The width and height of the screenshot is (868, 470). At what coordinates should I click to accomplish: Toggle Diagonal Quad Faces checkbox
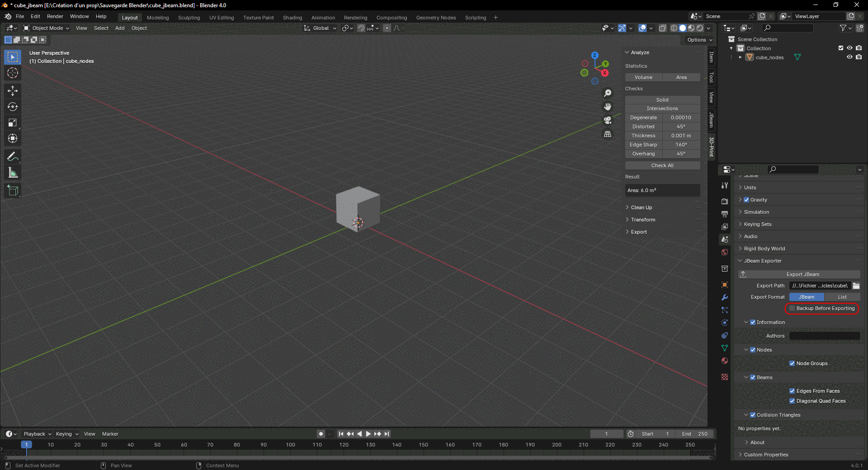[x=792, y=401]
